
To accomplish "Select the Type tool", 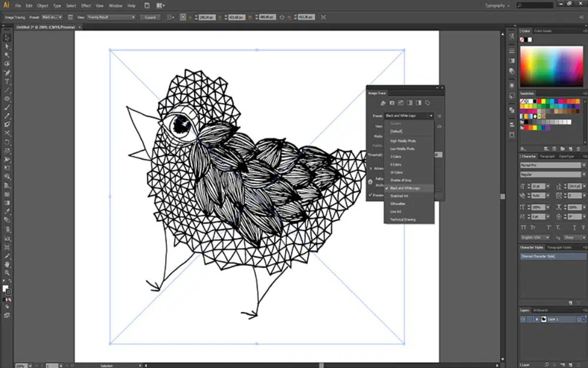I will point(7,81).
